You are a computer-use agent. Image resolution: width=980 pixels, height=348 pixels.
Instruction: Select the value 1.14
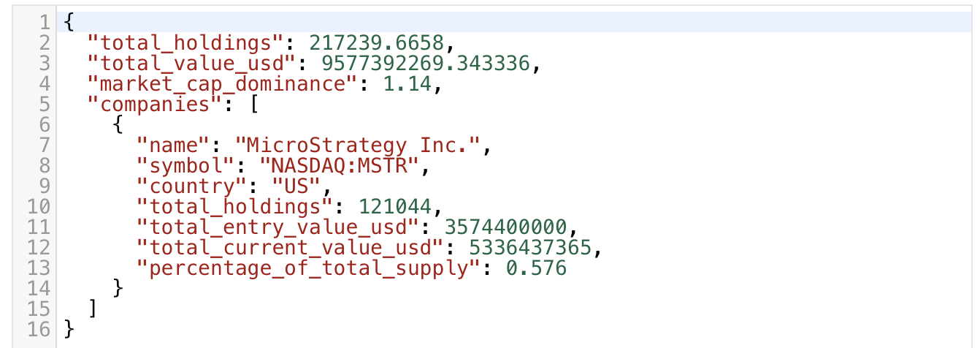(407, 84)
